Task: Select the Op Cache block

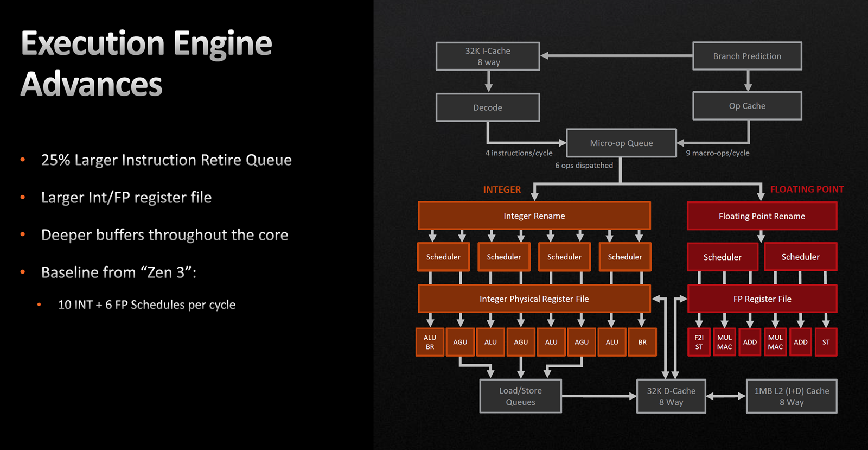Action: (747, 106)
